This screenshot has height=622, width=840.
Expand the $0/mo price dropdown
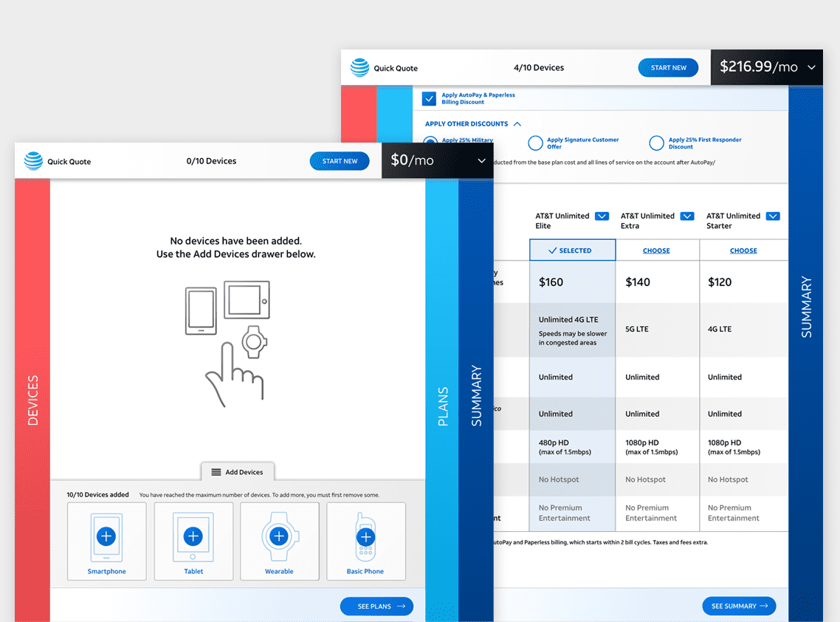pos(482,160)
